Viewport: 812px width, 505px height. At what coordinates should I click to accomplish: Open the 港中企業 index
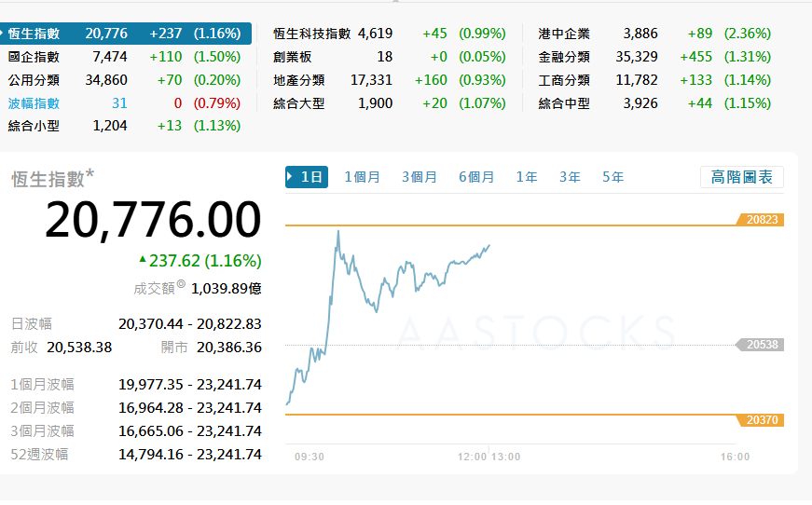[x=564, y=34]
